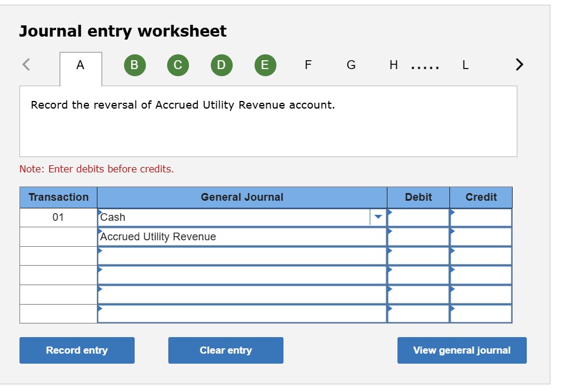Select the green transaction D indicator
Image resolution: width=564 pixels, height=392 pixels.
click(x=221, y=65)
